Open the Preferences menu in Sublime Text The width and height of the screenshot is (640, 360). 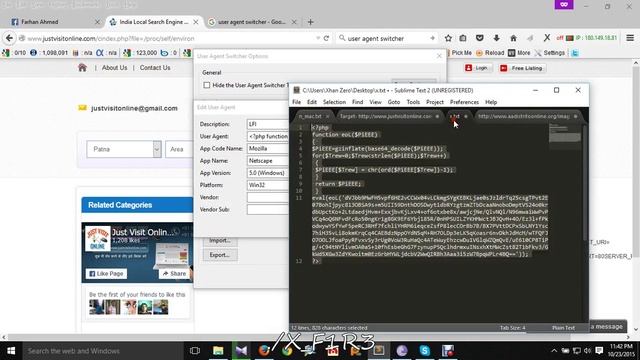point(464,102)
